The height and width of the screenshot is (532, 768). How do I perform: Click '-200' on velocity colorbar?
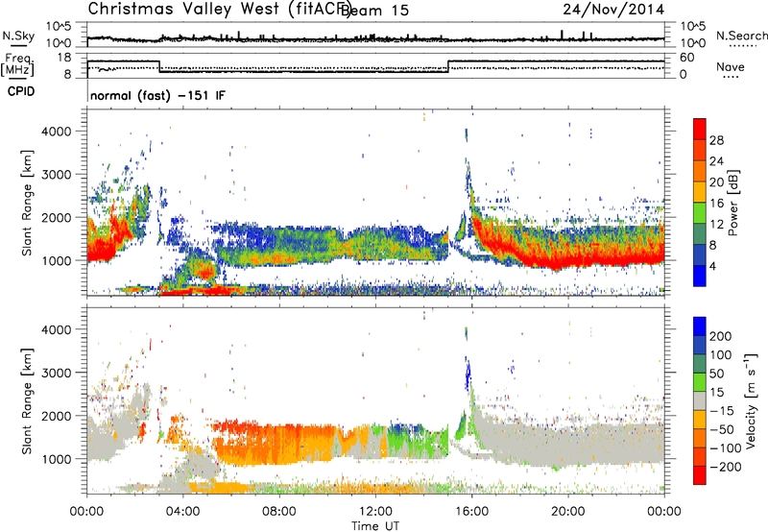click(x=725, y=467)
